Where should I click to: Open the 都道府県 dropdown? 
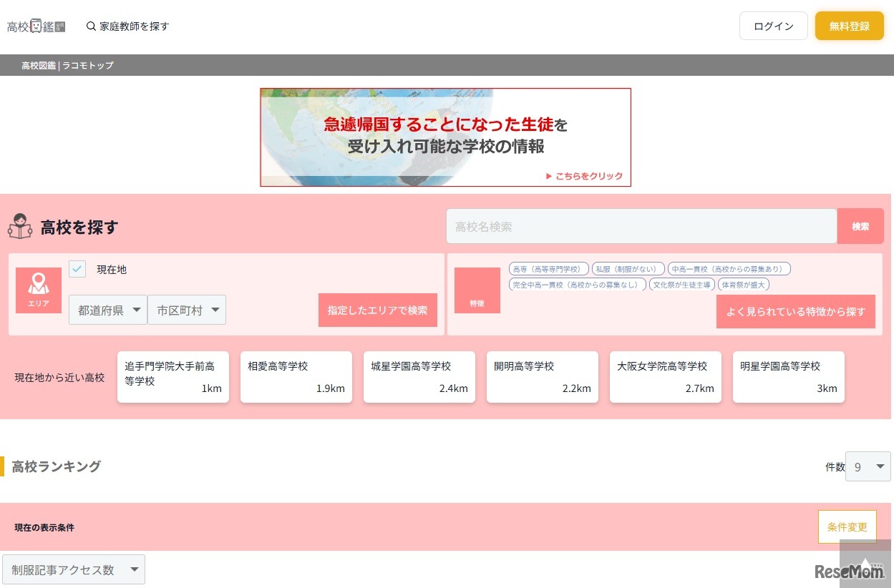tap(108, 310)
